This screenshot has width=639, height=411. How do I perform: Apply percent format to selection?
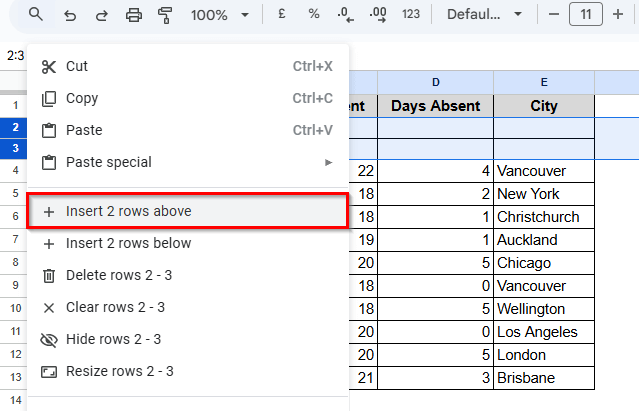click(314, 15)
